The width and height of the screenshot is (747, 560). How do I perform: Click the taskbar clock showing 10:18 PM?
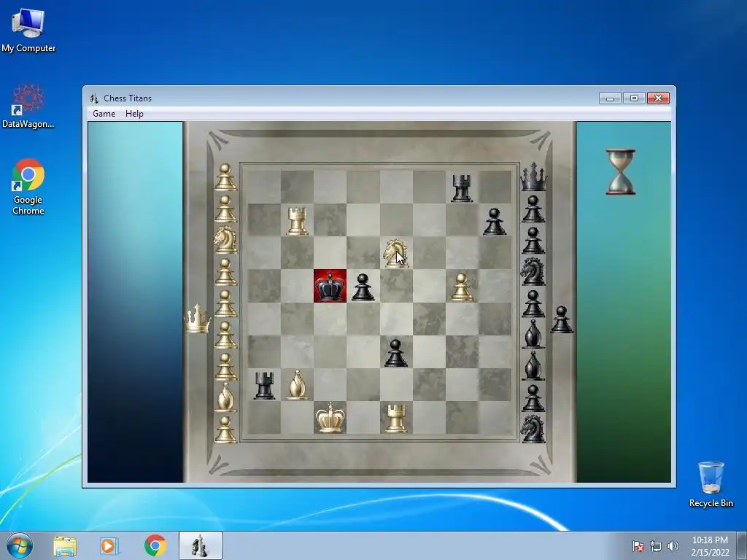coord(710,546)
